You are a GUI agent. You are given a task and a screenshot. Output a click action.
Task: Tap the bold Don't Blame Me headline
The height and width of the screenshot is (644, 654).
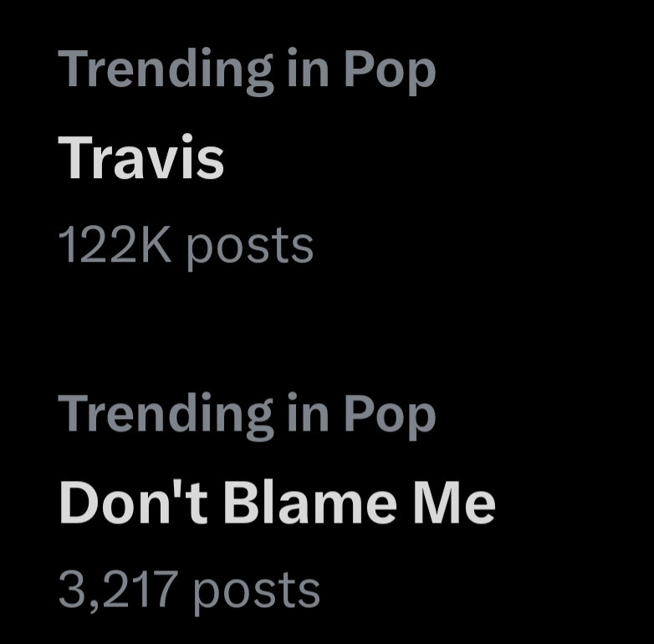276,503
